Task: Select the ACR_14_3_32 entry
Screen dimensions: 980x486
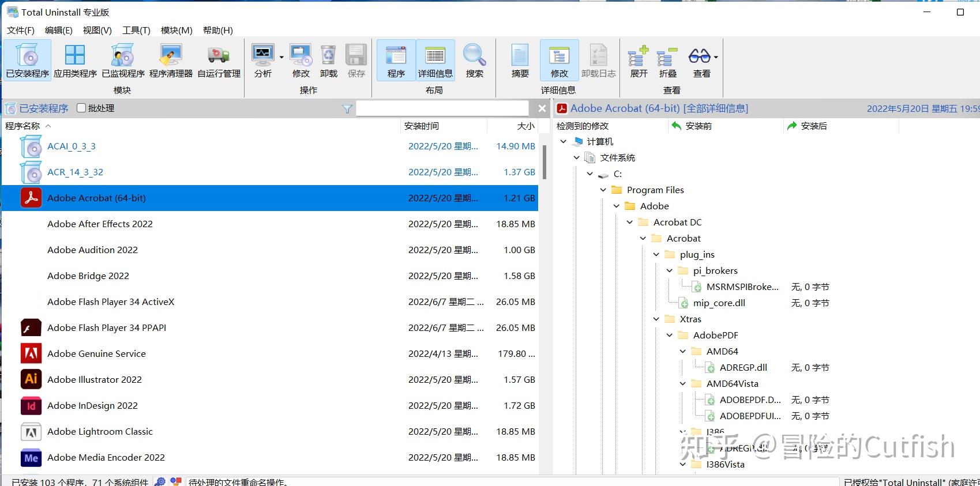Action: (270, 172)
